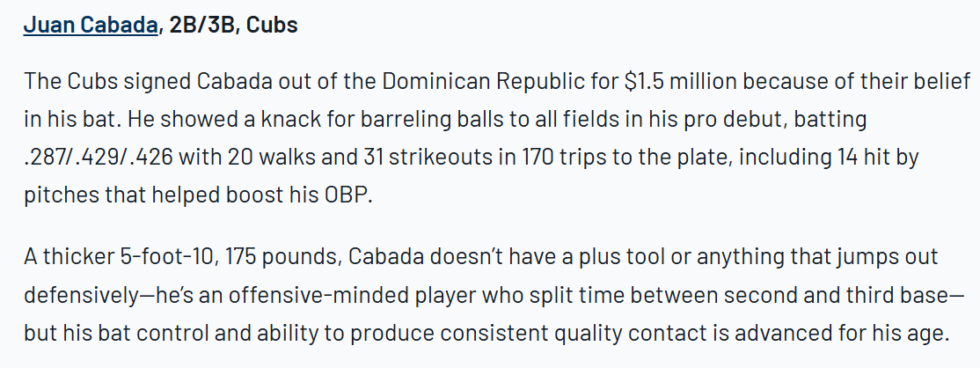
Task: Click the phrase "plus tool"
Action: point(605,257)
